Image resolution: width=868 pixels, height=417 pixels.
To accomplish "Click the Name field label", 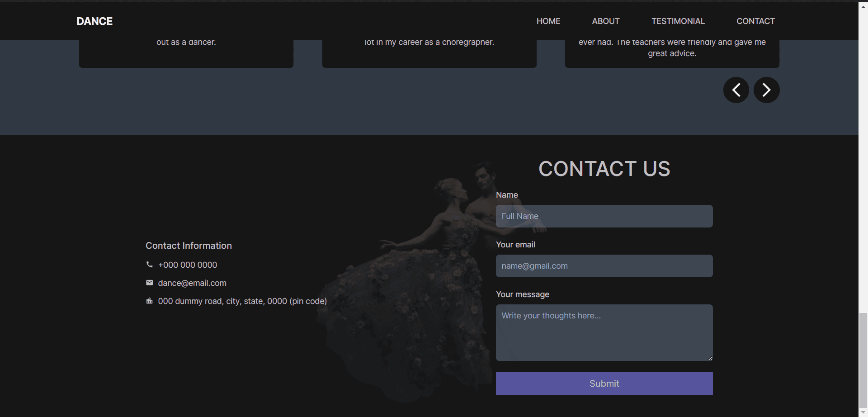I will (x=507, y=195).
